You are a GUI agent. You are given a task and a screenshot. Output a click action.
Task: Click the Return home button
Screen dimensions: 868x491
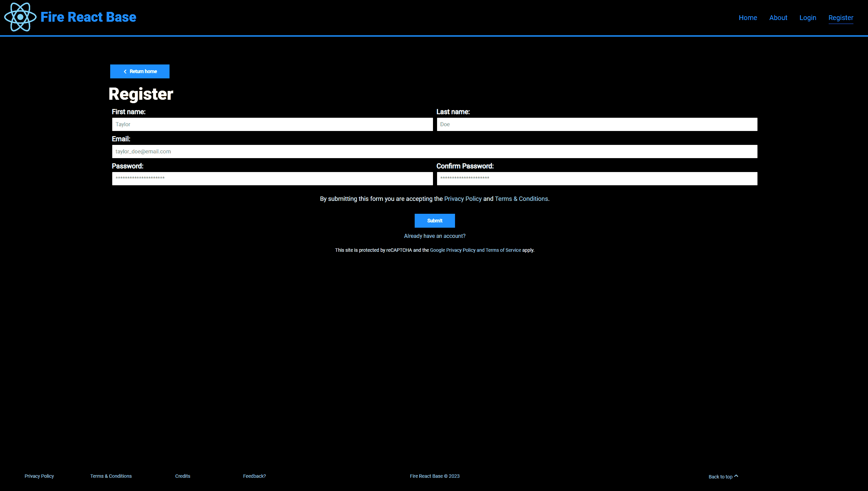tap(139, 71)
